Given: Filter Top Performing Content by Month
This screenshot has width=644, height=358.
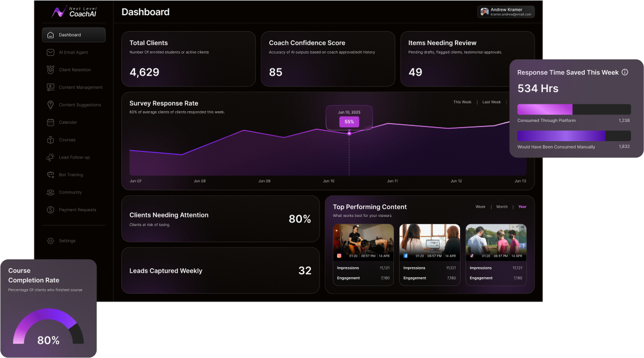Looking at the screenshot, I should (x=502, y=207).
